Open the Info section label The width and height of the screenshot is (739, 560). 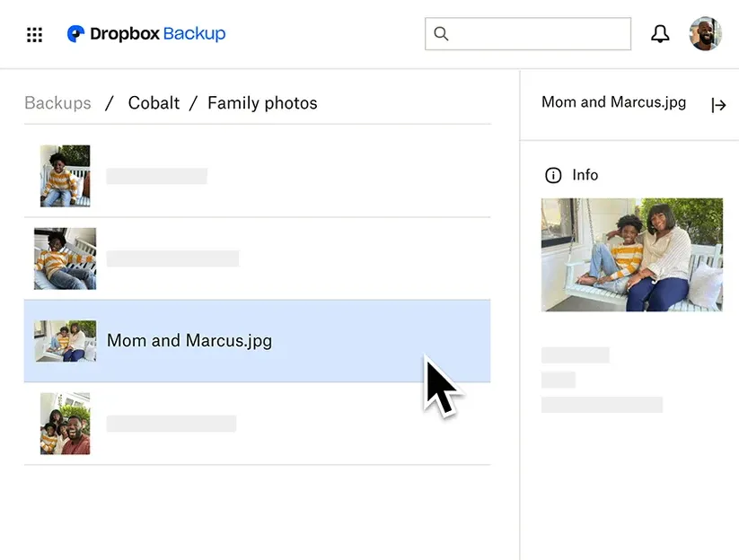[585, 175]
